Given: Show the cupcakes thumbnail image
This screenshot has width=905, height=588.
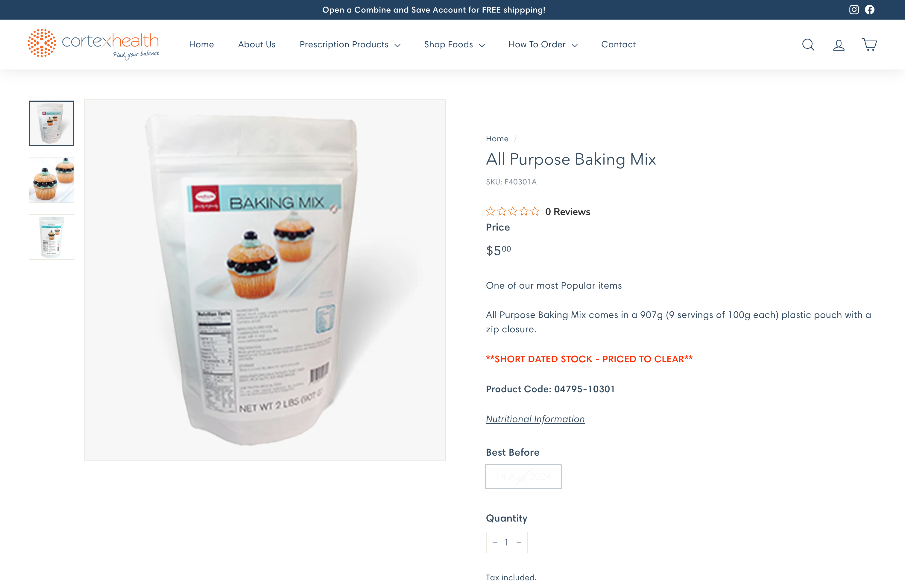Looking at the screenshot, I should pos(51,180).
